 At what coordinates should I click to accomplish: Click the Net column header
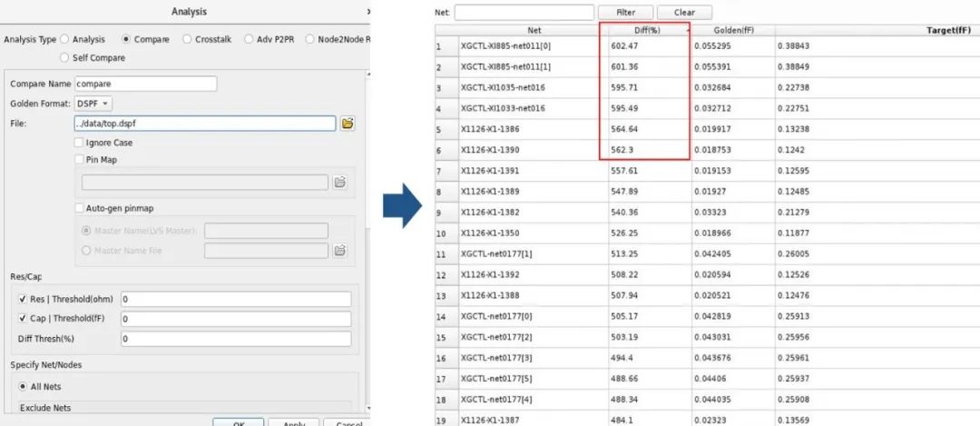pos(534,30)
